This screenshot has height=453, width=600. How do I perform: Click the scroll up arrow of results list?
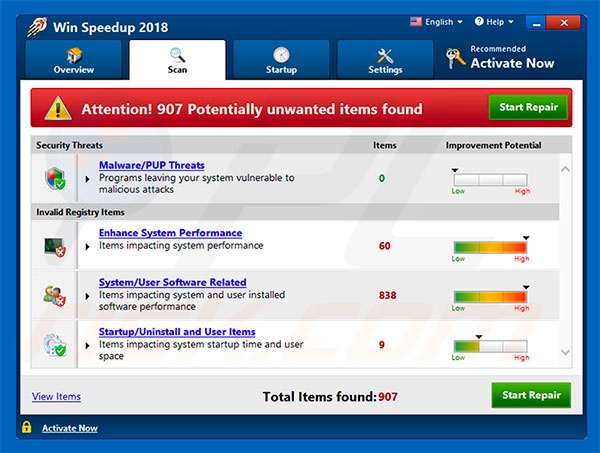point(565,169)
